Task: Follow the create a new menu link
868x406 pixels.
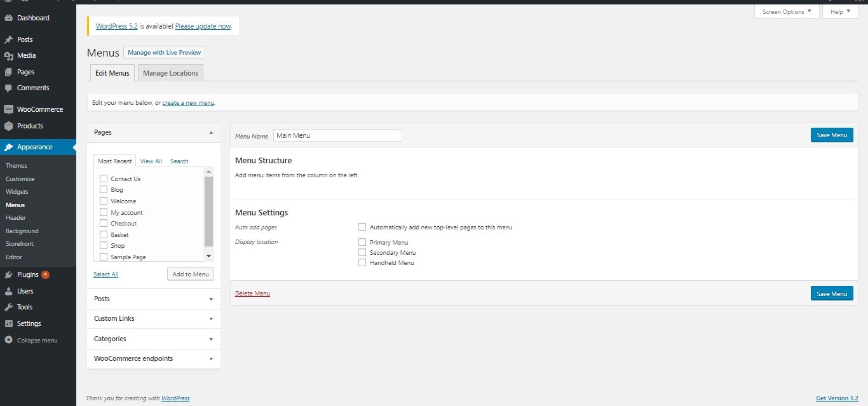Action: pos(188,102)
